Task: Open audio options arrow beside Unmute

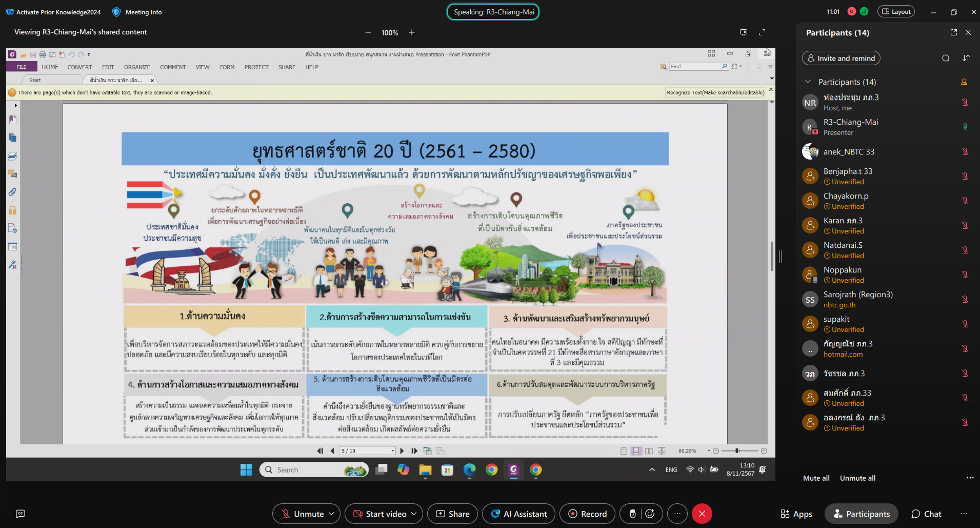Action: tap(332, 514)
